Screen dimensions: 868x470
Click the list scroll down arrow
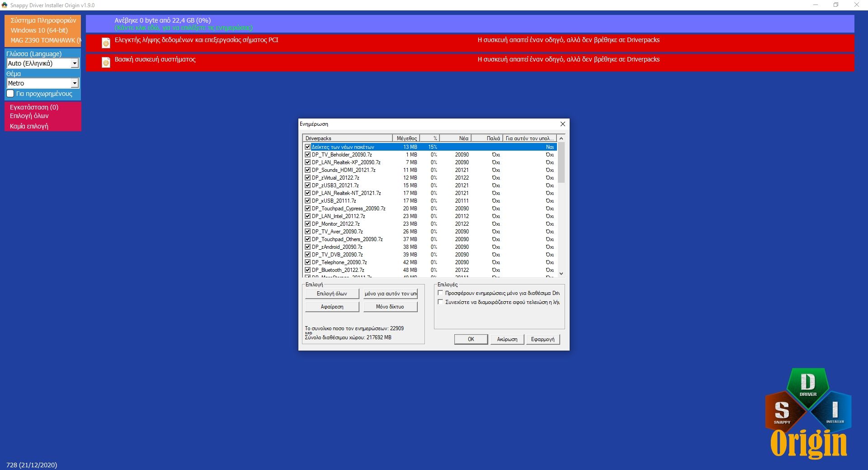(x=561, y=273)
